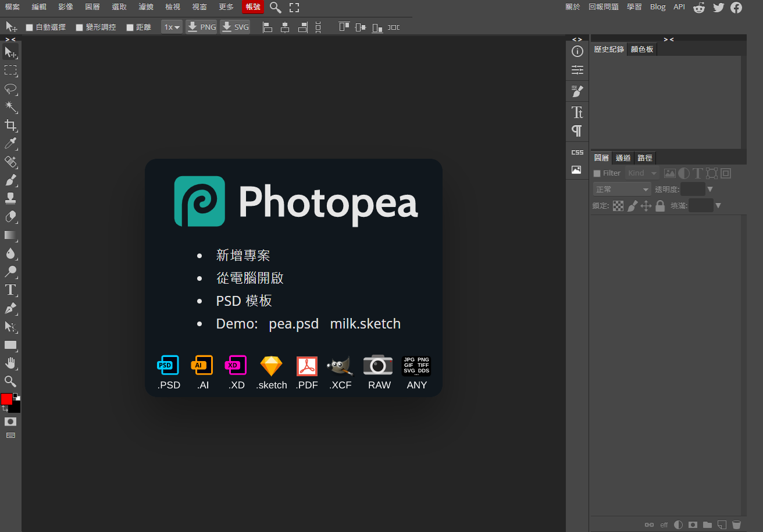Open the Character panel icon

coord(577,112)
